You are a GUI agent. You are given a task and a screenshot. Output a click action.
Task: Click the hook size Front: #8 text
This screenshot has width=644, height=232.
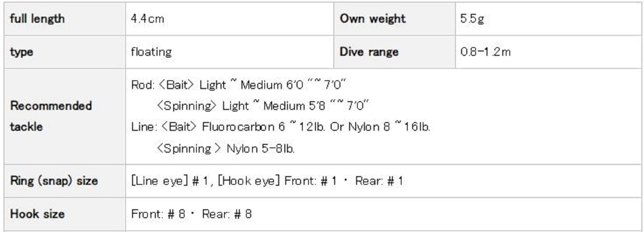coord(158,214)
